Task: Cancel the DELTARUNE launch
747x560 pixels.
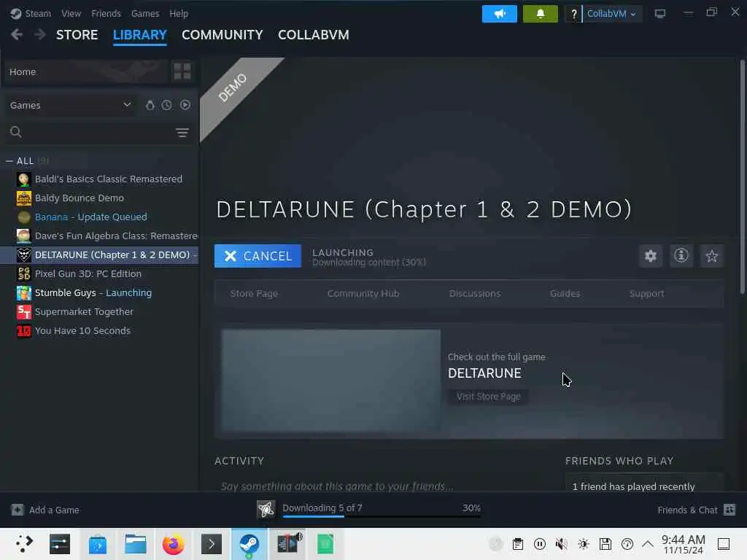Action: pos(258,256)
